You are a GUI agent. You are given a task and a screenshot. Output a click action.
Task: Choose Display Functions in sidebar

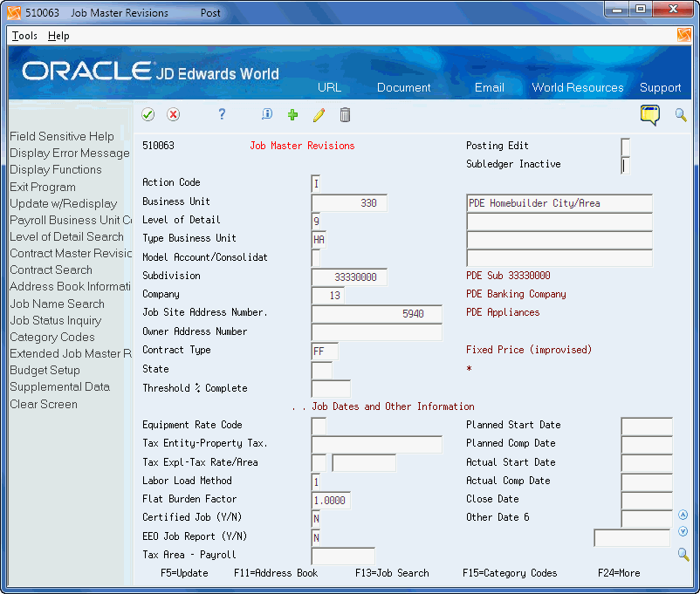(x=56, y=169)
